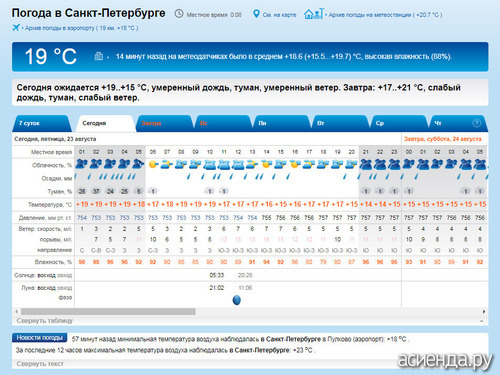Open the airport weather archive link

tap(82, 28)
